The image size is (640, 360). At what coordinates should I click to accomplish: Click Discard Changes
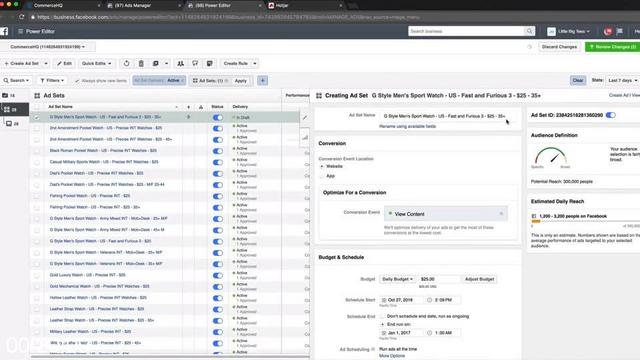click(x=559, y=47)
